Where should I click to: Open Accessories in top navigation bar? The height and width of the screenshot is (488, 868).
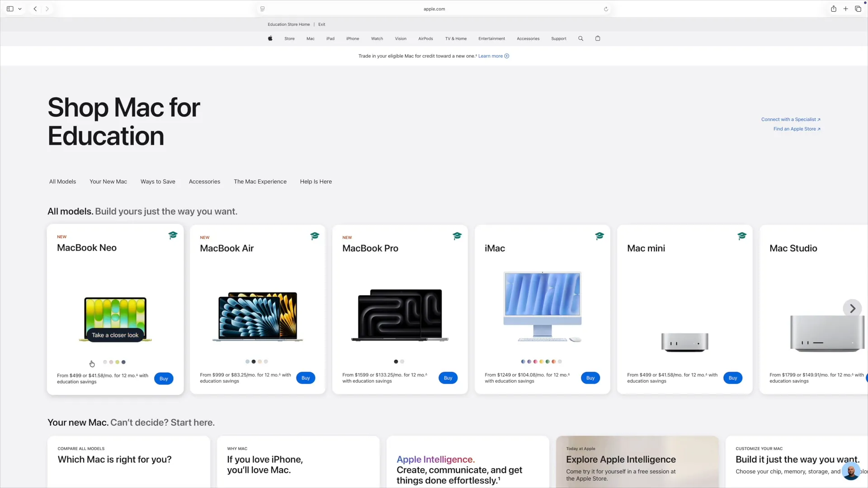(x=528, y=39)
